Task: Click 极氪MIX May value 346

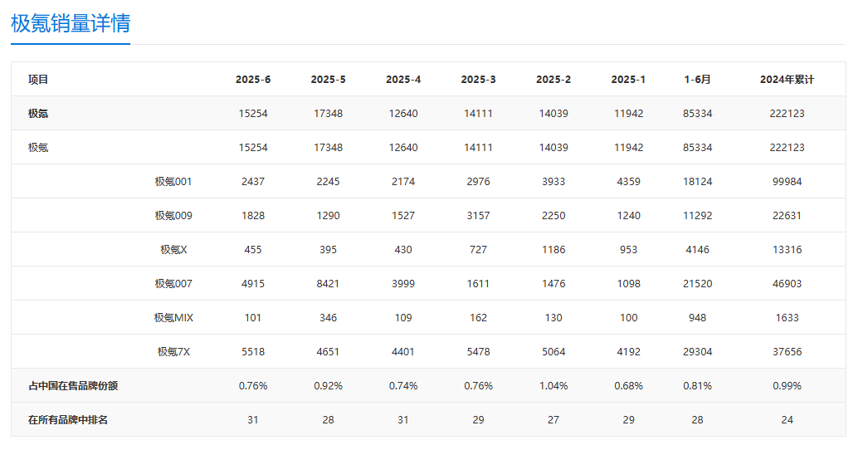Action: tap(329, 318)
